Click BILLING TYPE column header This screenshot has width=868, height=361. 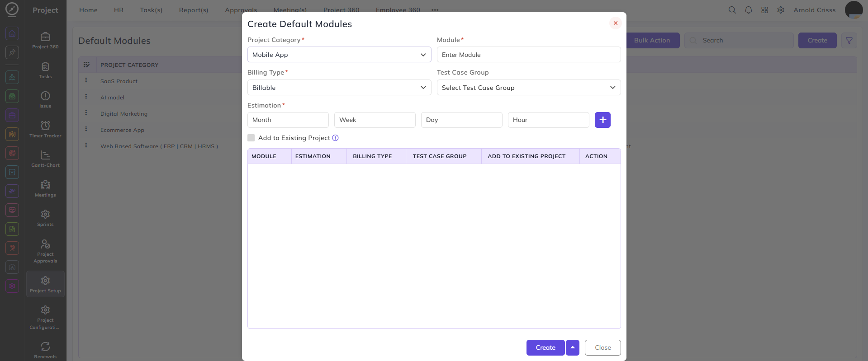(372, 156)
